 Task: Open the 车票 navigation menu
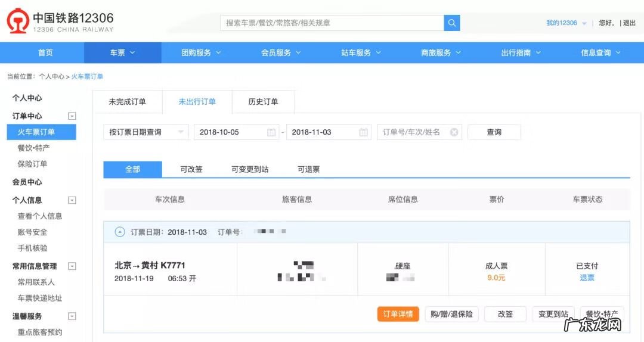(122, 52)
